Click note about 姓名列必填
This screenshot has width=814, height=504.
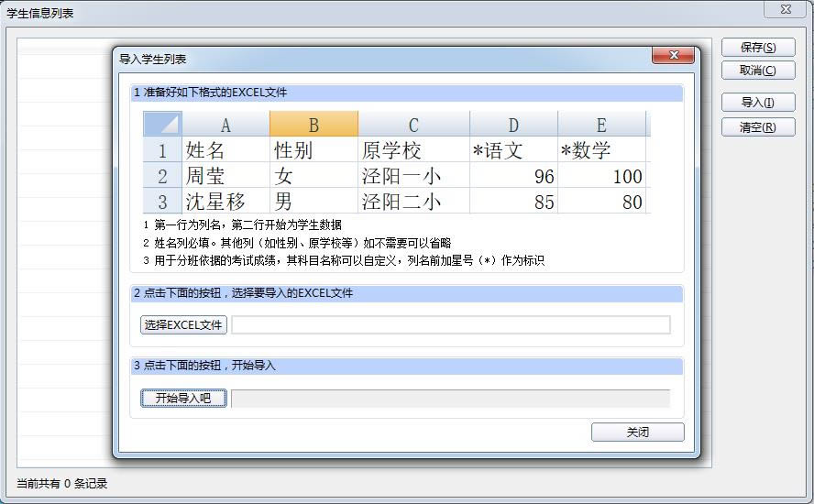coord(297,243)
